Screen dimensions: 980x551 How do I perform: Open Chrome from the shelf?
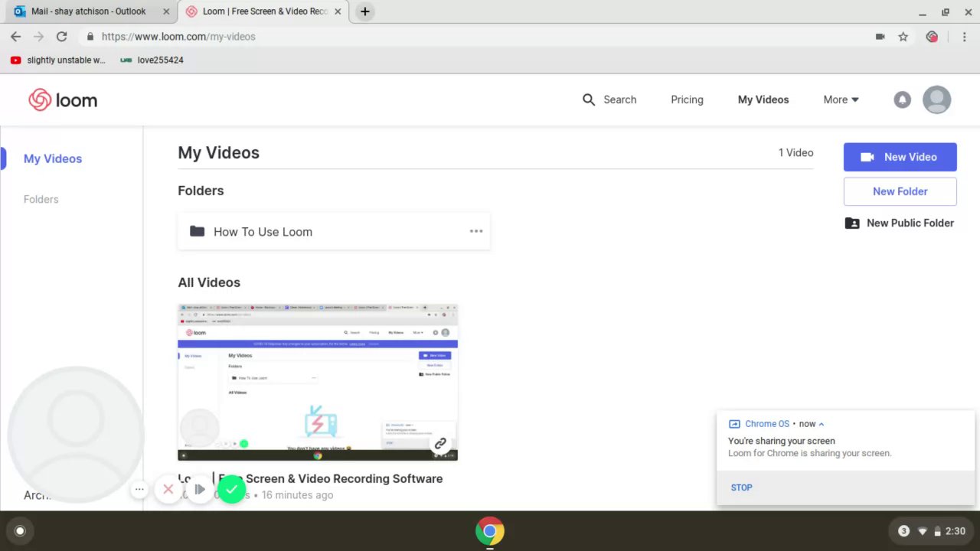coord(490,530)
